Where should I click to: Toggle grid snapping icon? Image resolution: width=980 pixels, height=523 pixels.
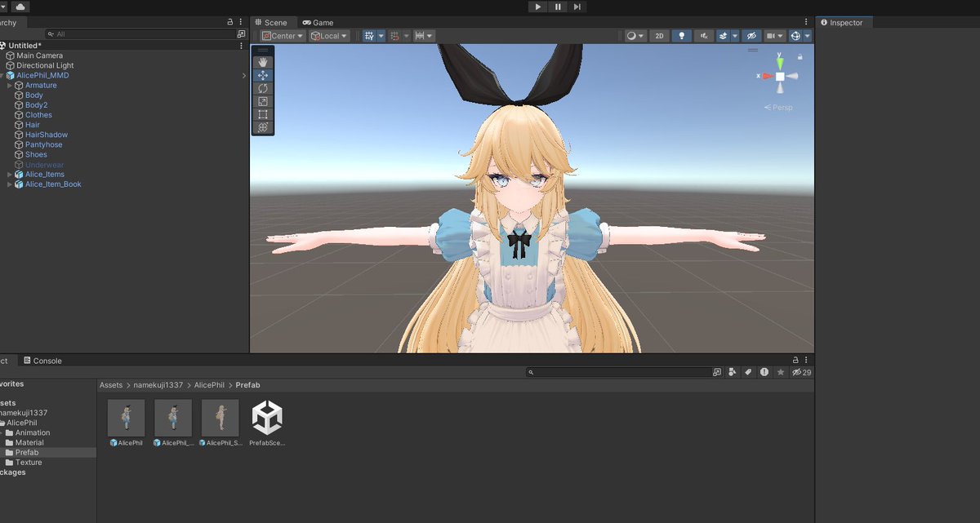395,36
